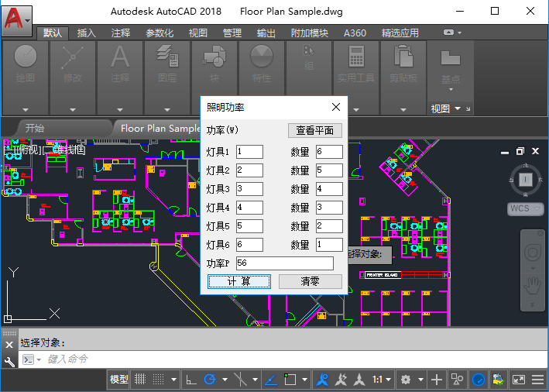Screen dimensions: 549x392
Task: Open the Modify (修改) ribbon panel
Action: pyautogui.click(x=73, y=77)
